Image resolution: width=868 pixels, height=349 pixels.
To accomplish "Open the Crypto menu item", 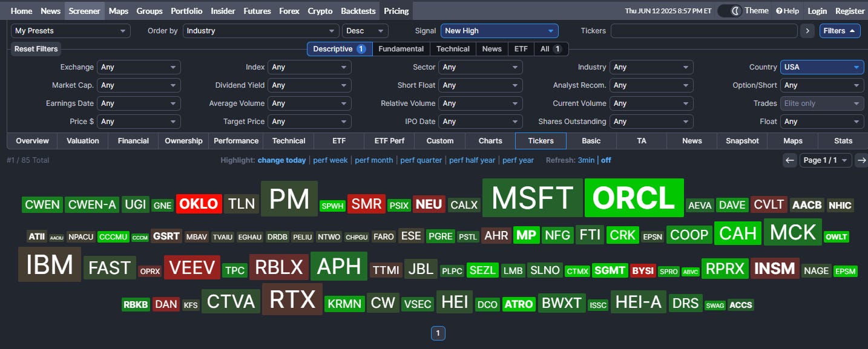I will tap(320, 11).
